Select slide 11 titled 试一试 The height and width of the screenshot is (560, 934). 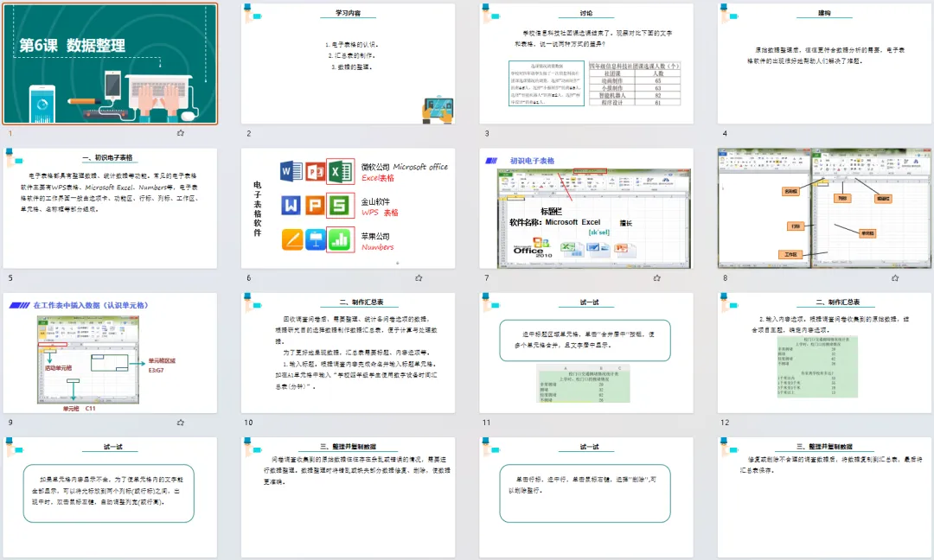pyautogui.click(x=586, y=353)
